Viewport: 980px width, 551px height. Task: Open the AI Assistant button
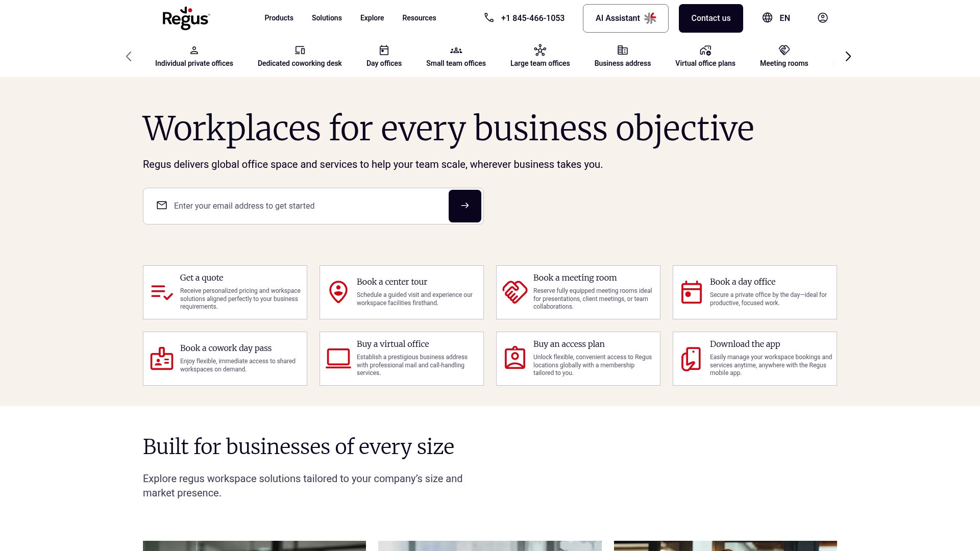(x=626, y=18)
